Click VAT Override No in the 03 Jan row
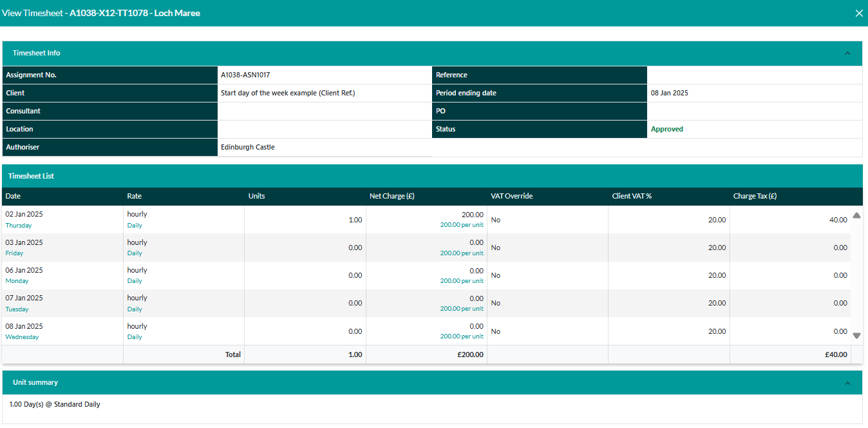The width and height of the screenshot is (868, 428). coord(496,248)
